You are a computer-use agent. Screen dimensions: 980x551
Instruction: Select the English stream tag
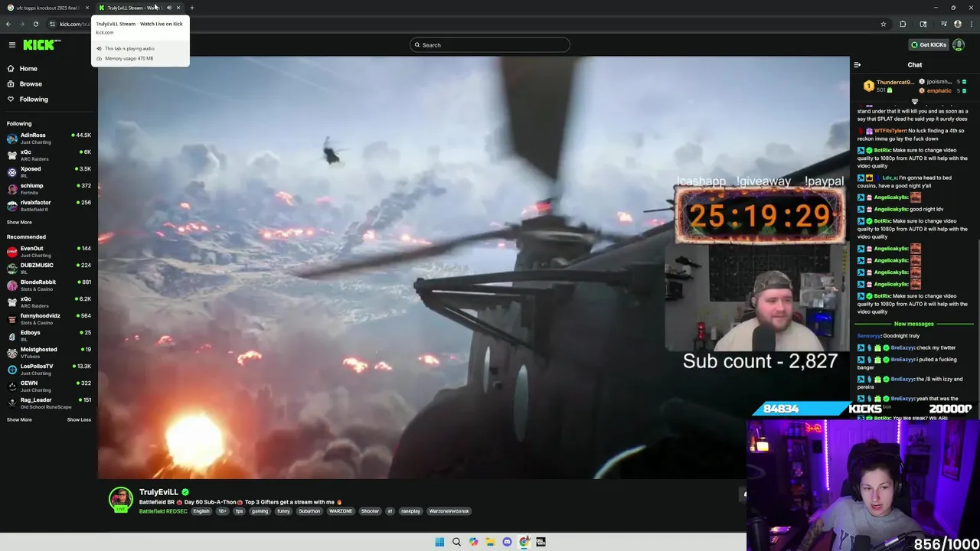[x=201, y=511]
